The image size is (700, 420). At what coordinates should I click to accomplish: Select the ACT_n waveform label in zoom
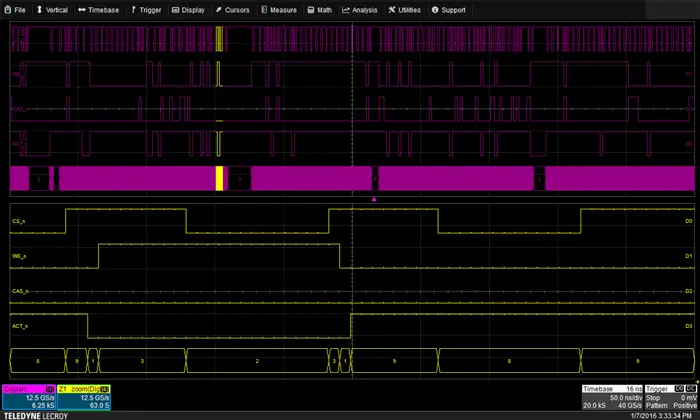(x=20, y=326)
